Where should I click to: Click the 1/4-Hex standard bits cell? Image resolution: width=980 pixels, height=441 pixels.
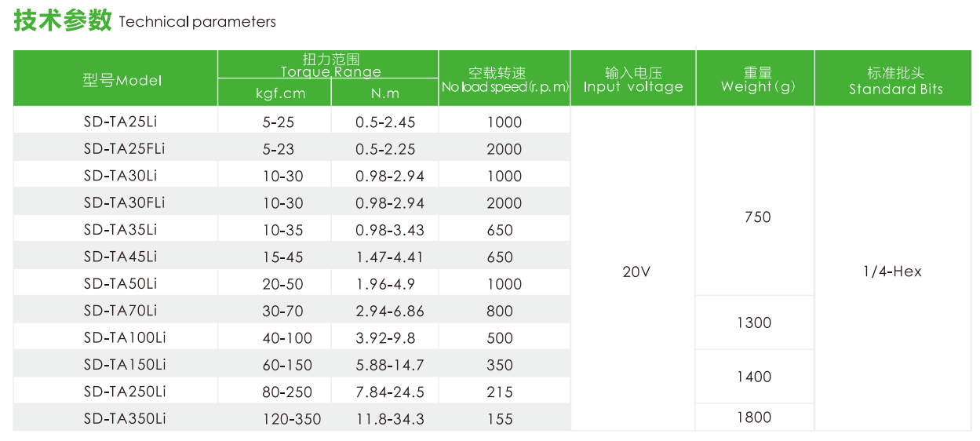click(892, 272)
